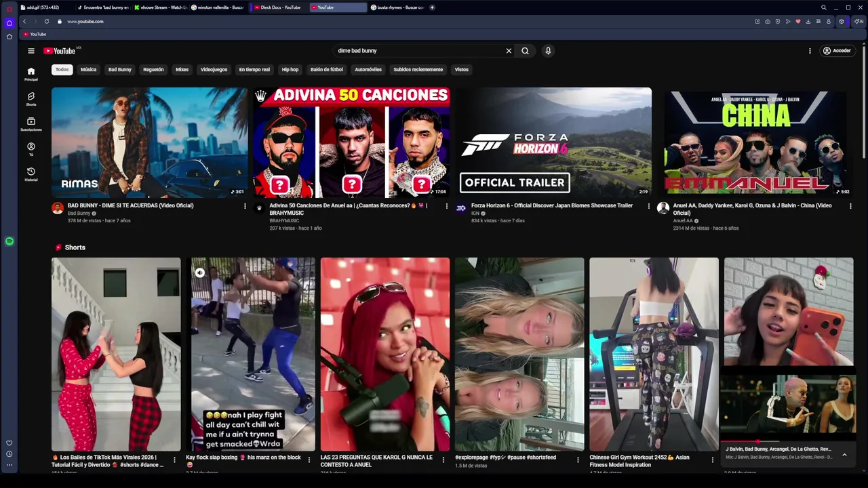Open options for Dime Si Te Acuerdas video

tap(245, 206)
